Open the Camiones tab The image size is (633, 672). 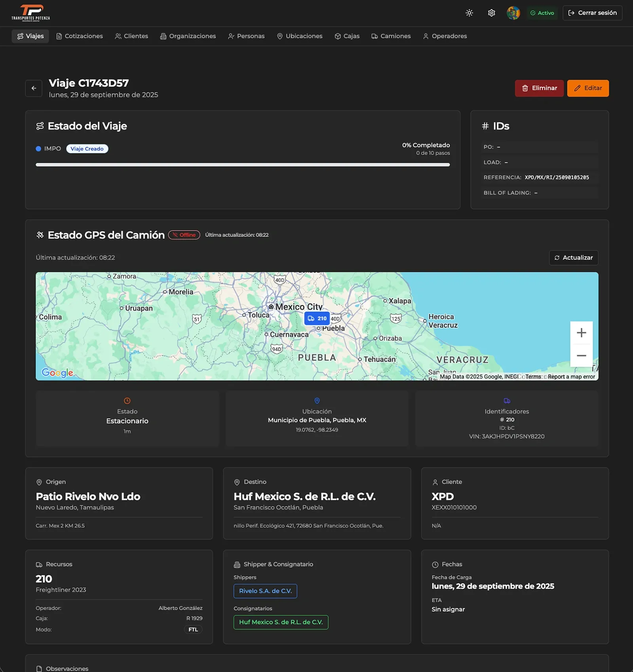391,36
